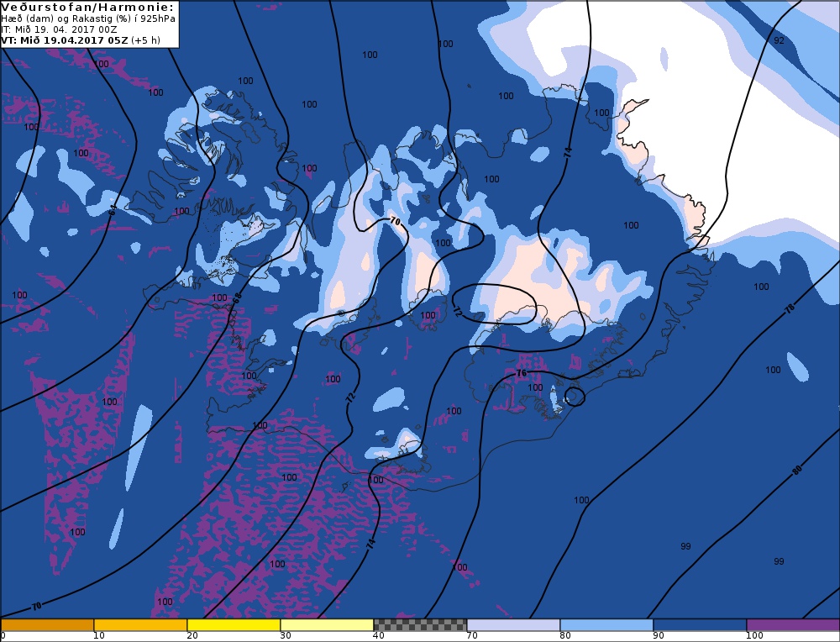Click the dark blue 90–100 legend swatch
The image size is (840, 642).
click(x=700, y=625)
